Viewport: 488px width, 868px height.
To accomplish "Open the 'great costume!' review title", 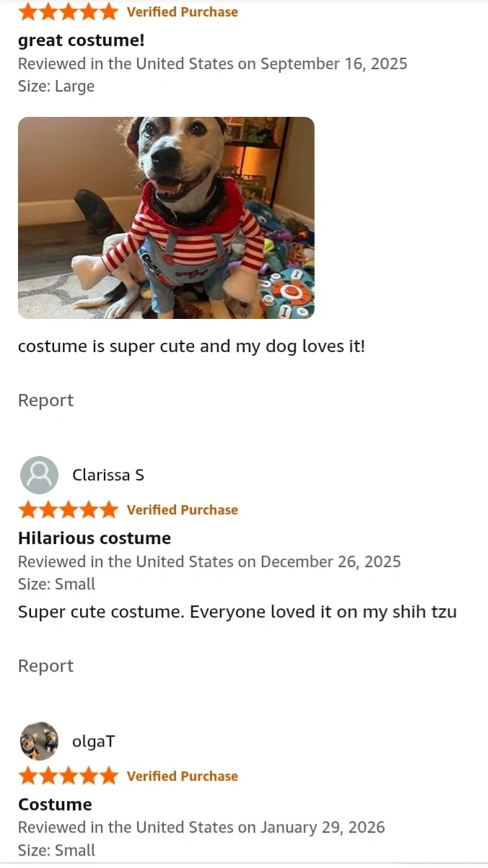I will coord(82,40).
